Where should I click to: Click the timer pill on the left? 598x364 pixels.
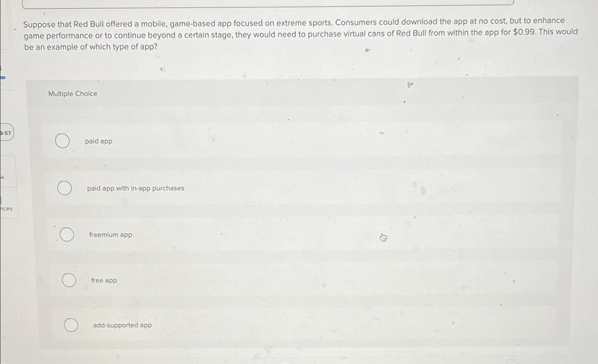pos(6,133)
